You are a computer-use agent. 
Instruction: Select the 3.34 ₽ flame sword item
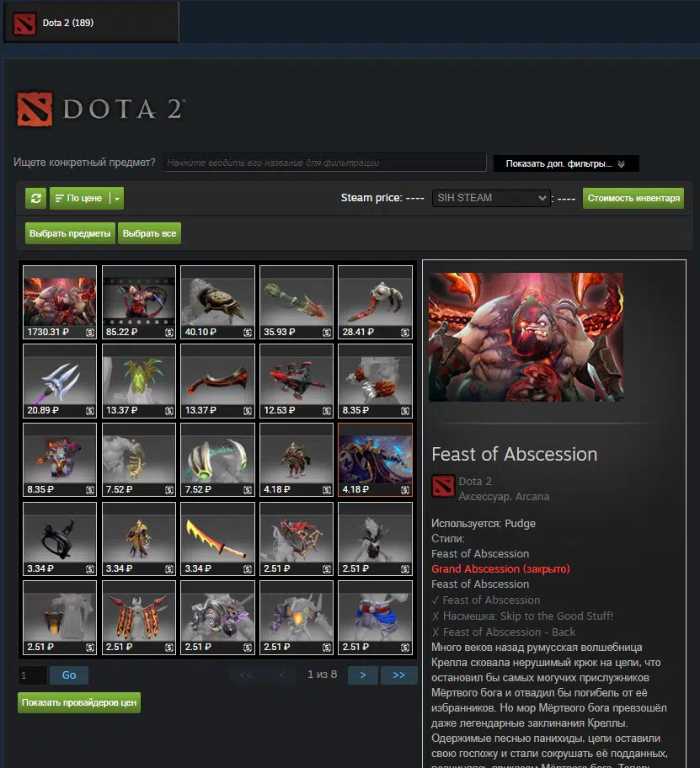coord(217,538)
